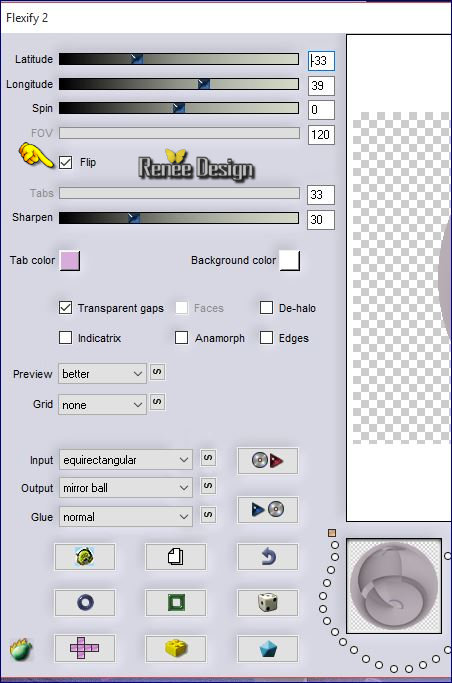Expand the Preview quality dropdown
Screen dimensions: 452x683
click(102, 374)
